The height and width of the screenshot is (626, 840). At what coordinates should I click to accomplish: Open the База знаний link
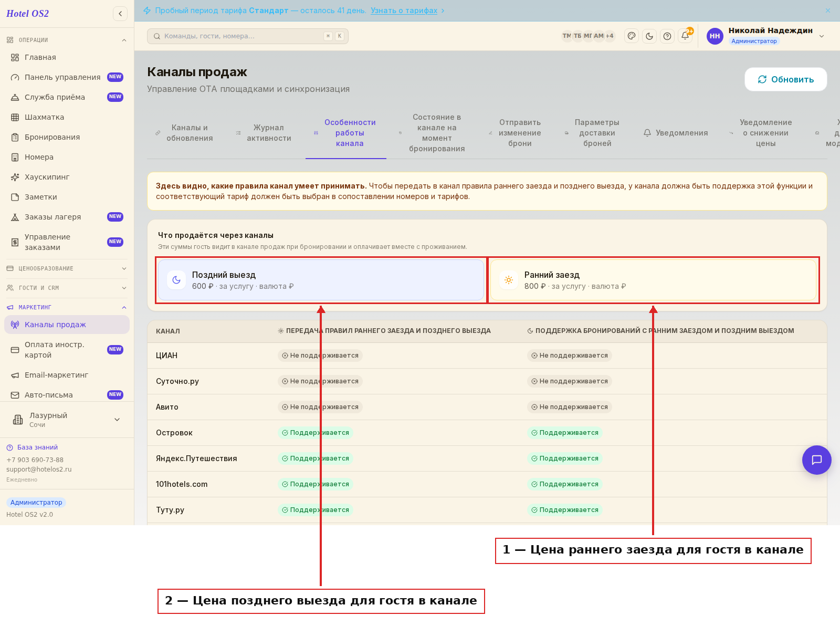tap(33, 447)
